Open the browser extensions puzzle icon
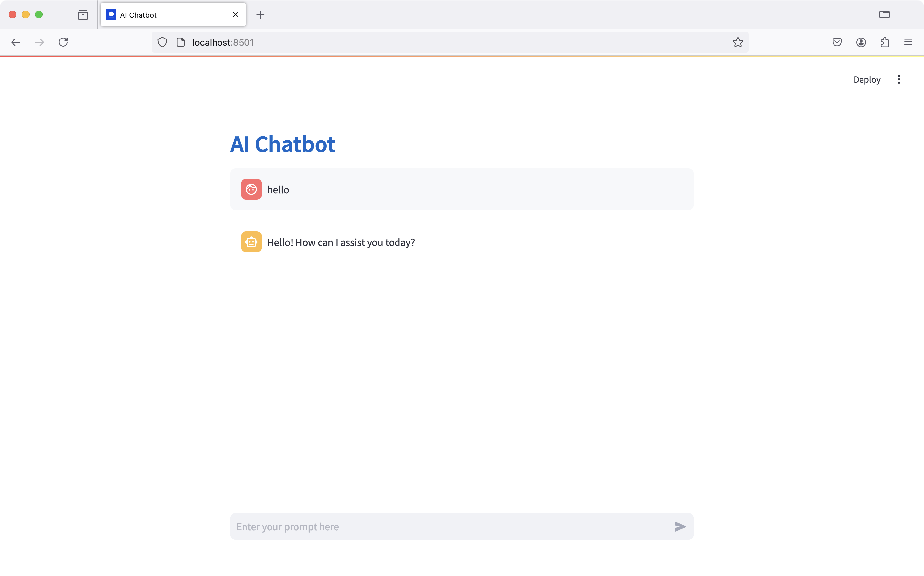This screenshot has height=576, width=924. tap(885, 42)
